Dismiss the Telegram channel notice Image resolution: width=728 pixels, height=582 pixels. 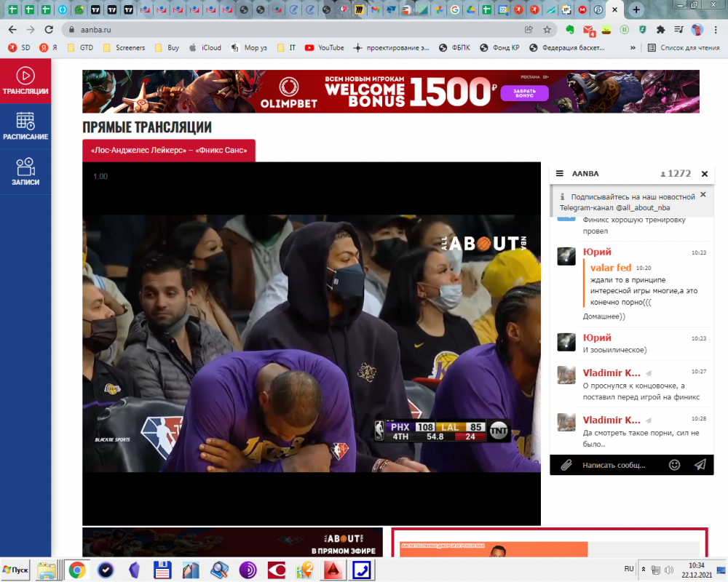(703, 194)
